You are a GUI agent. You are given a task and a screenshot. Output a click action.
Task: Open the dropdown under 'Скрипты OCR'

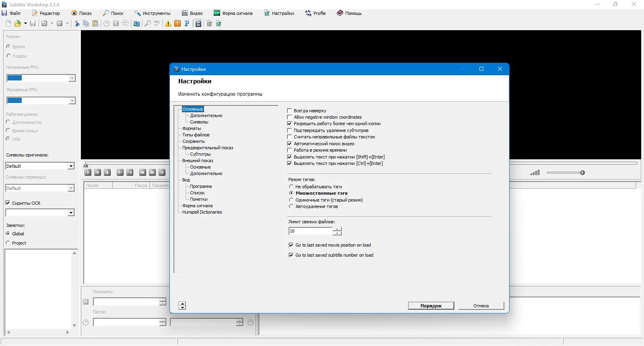pos(71,212)
